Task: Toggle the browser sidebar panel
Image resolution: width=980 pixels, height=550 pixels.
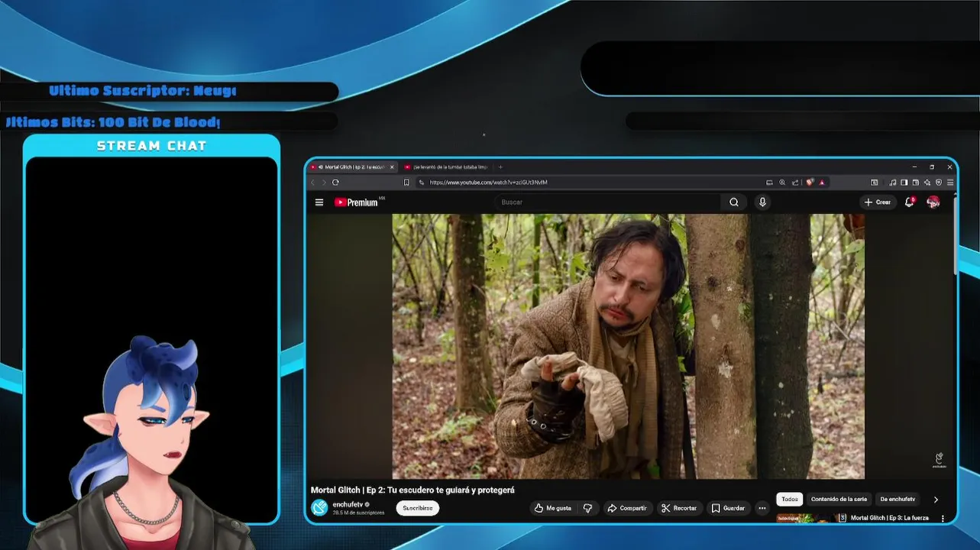Action: (904, 183)
